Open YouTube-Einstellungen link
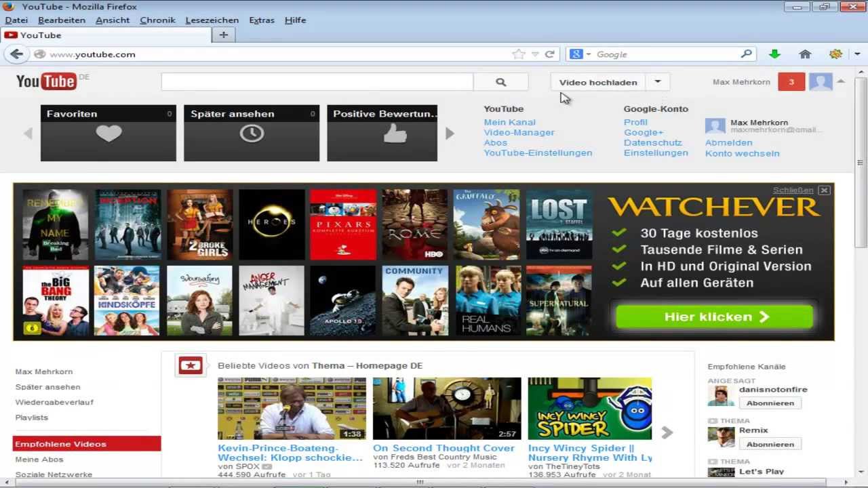The height and width of the screenshot is (488, 868). 538,153
